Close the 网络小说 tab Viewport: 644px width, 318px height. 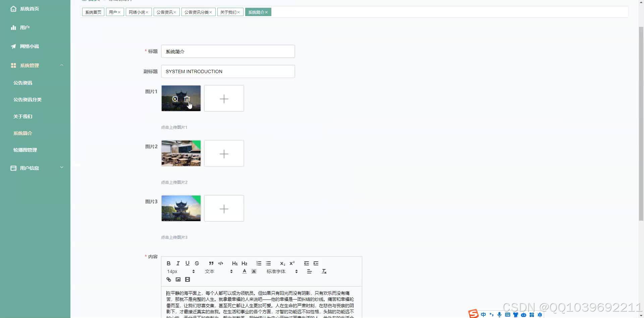tap(147, 12)
